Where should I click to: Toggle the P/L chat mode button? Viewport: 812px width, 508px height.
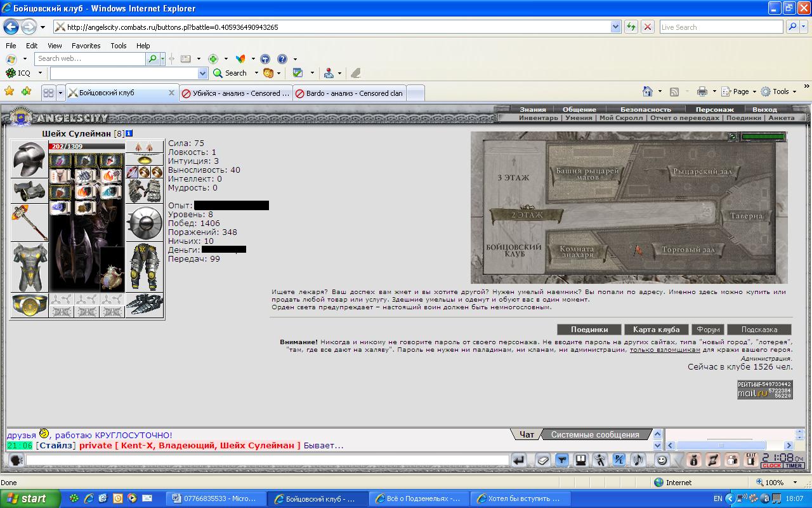point(619,460)
